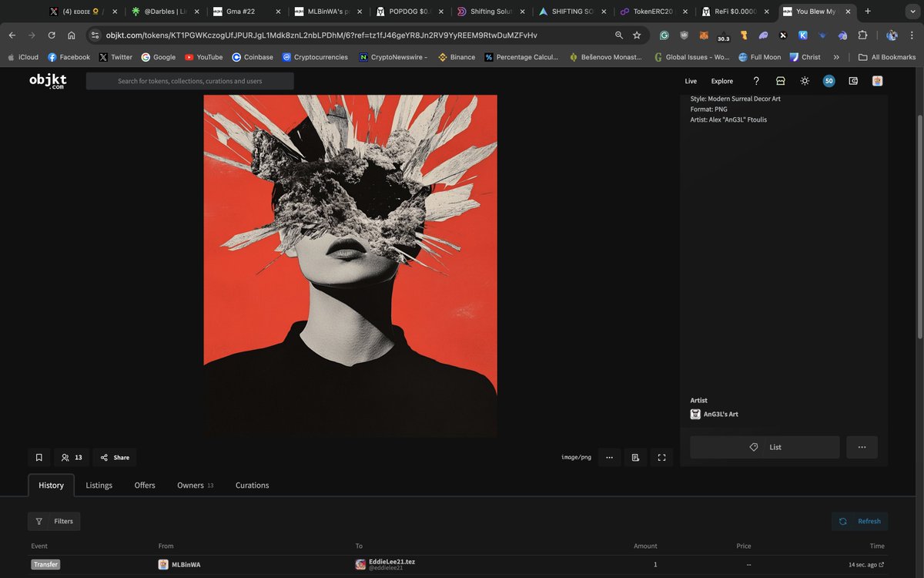Viewport: 924px width, 578px height.
Task: Click the token search input field
Action: (190, 81)
